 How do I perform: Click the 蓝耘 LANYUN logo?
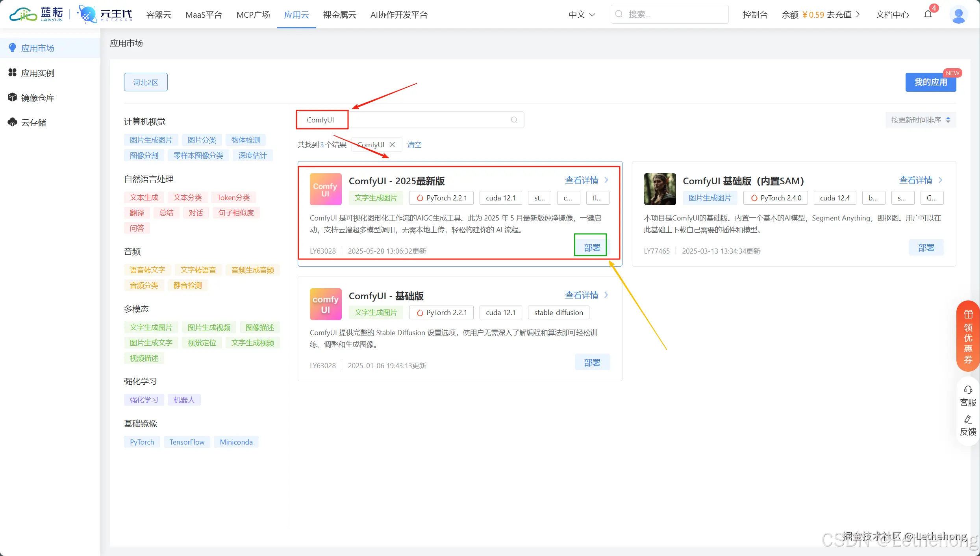coord(35,14)
